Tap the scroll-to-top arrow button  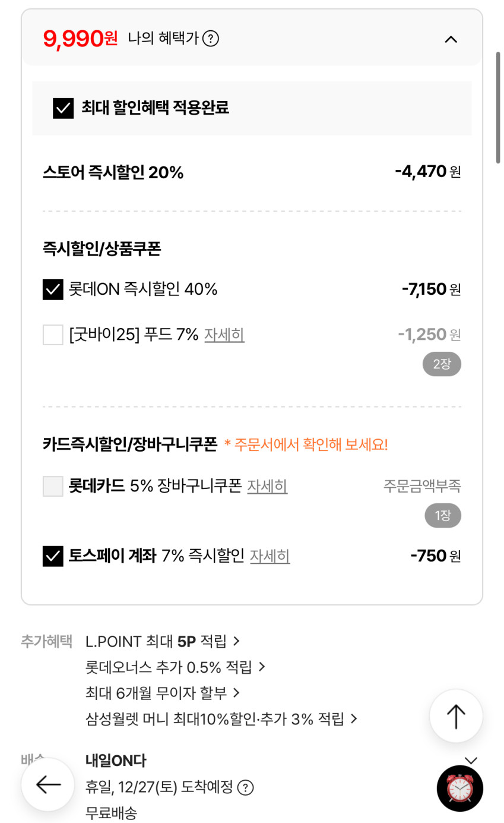click(455, 716)
